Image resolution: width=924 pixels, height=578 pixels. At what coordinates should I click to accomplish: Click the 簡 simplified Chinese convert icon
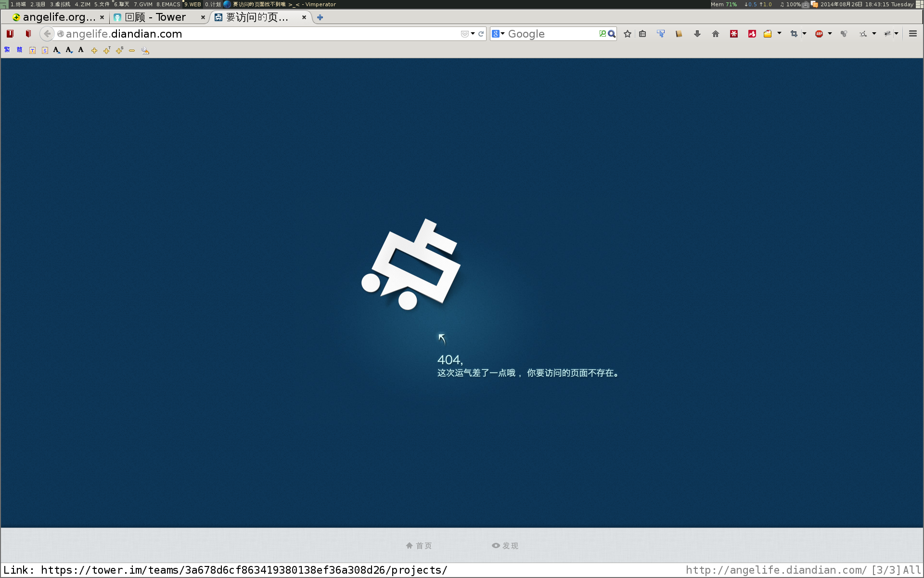[20, 50]
